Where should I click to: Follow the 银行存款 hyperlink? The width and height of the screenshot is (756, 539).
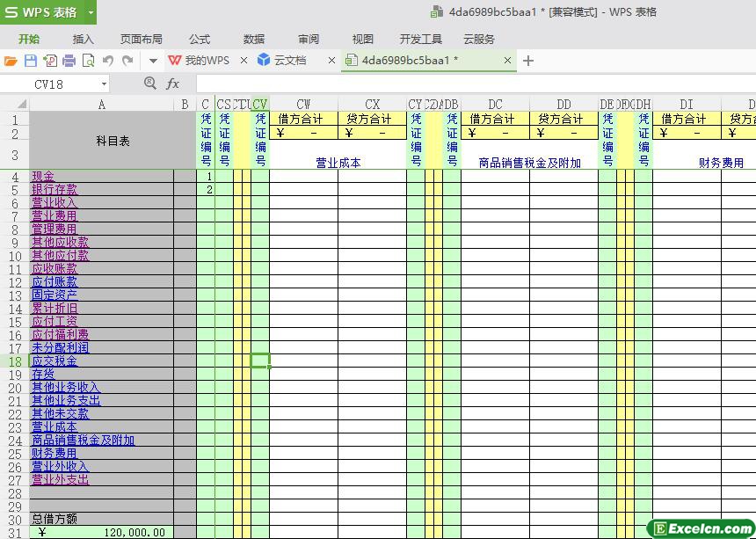(x=55, y=190)
